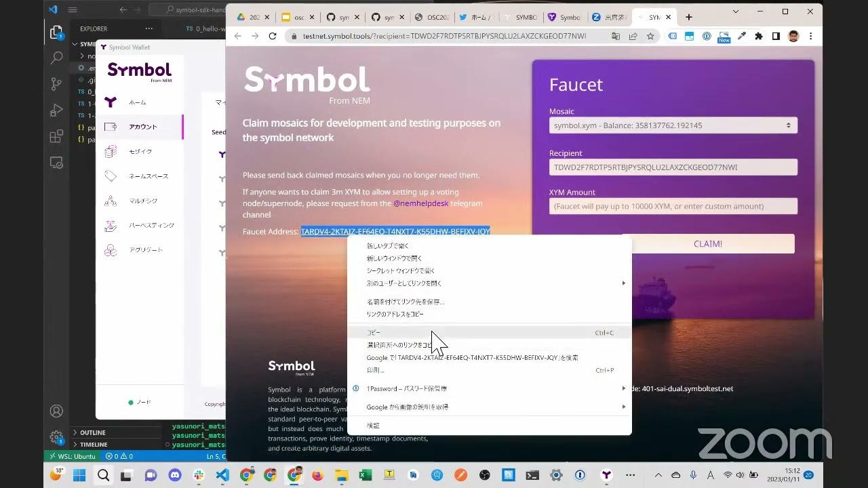The height and width of the screenshot is (488, 868).
Task: Reload the faucet page in Chrome
Action: pos(273,36)
